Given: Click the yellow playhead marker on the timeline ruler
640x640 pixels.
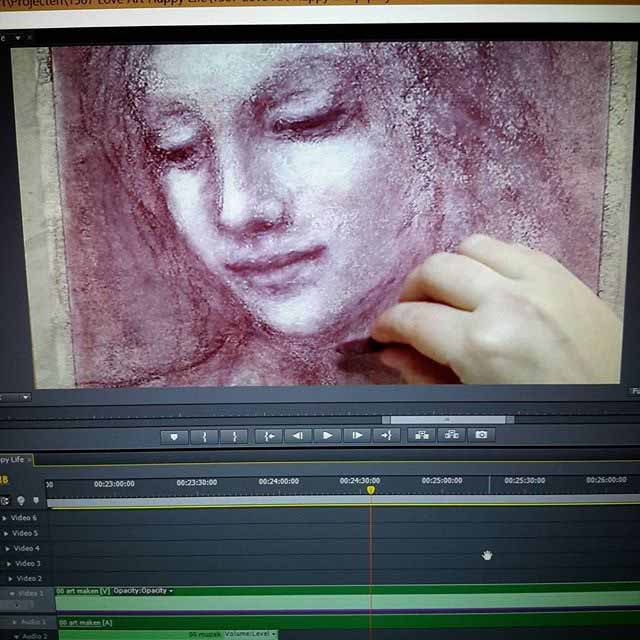Looking at the screenshot, I should click(371, 490).
